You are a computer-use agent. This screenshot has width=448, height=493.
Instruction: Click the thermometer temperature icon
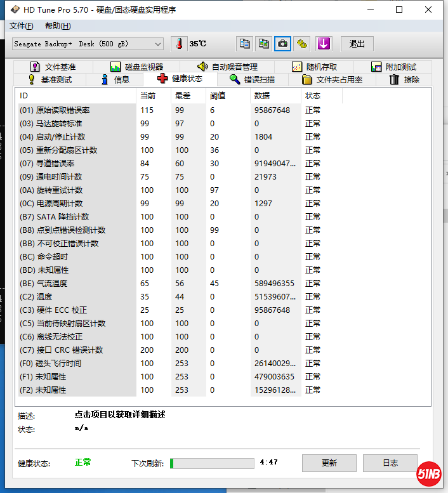point(180,44)
